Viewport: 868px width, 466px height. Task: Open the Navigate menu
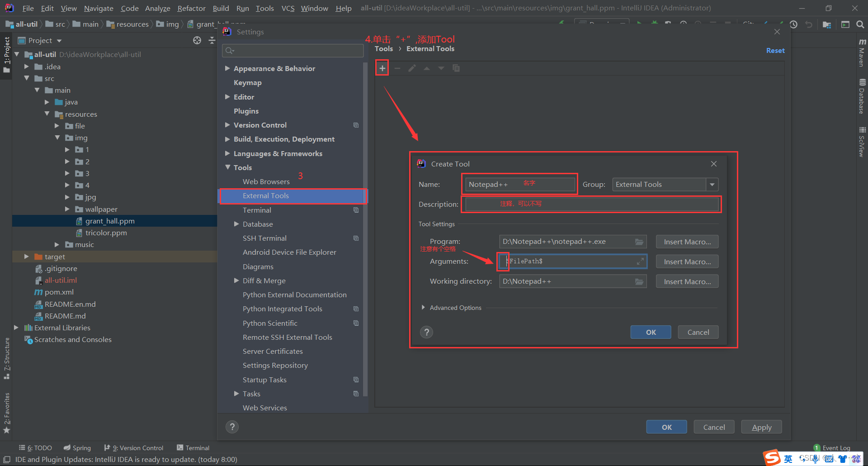click(x=99, y=8)
